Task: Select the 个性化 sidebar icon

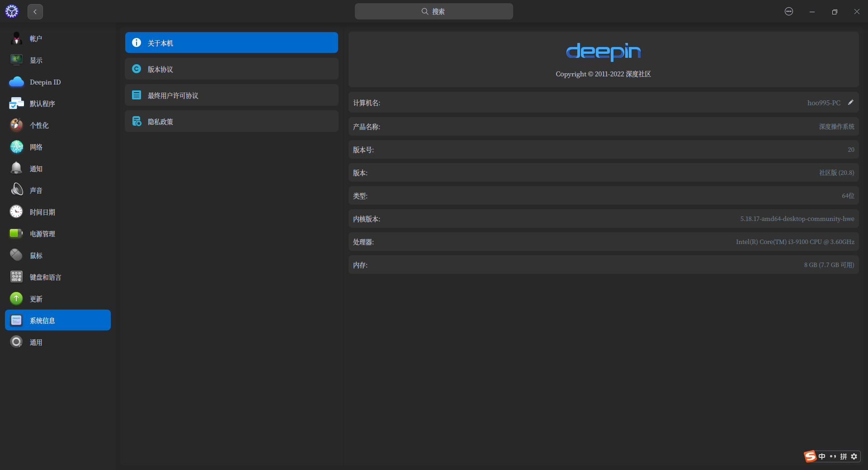Action: click(x=39, y=125)
